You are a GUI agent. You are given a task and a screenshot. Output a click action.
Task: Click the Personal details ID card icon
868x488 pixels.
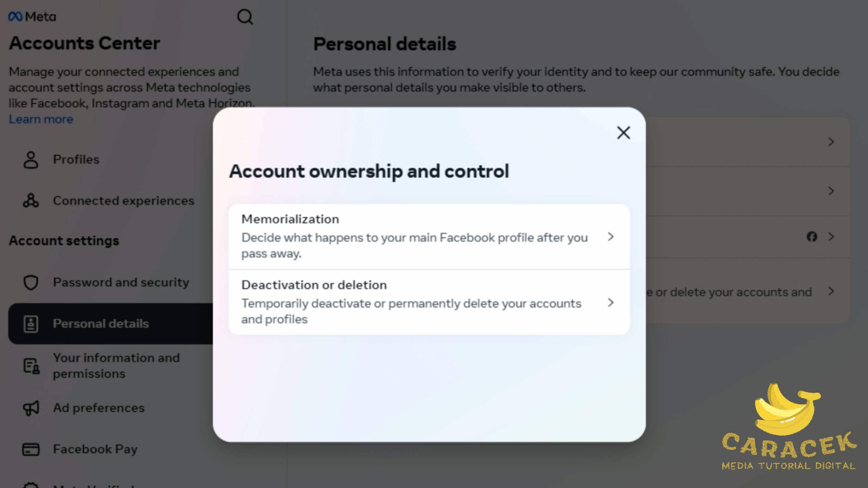tap(31, 324)
